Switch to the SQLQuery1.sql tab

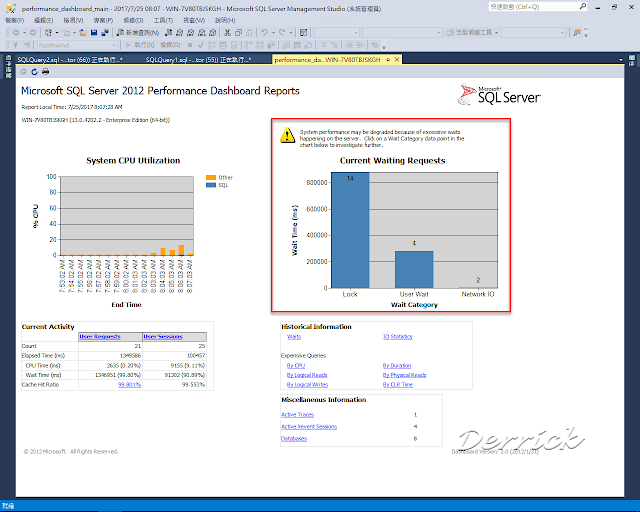198,60
